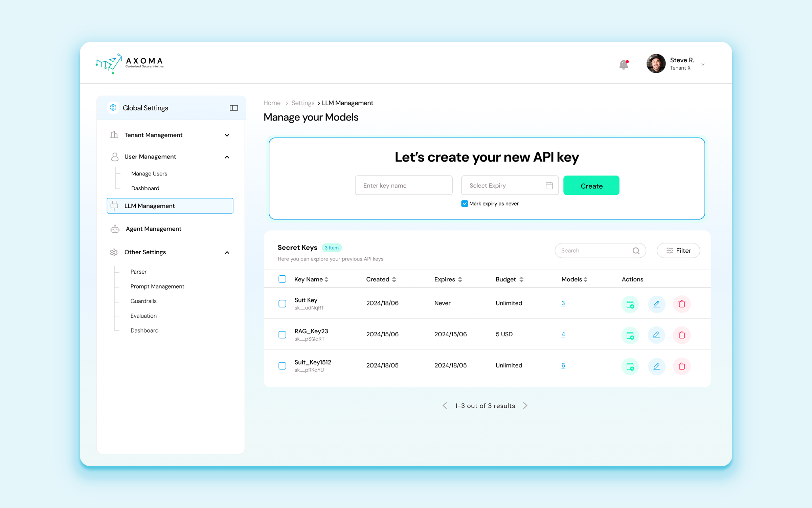This screenshot has width=812, height=508.
Task: Click the search magnifier icon
Action: click(636, 251)
